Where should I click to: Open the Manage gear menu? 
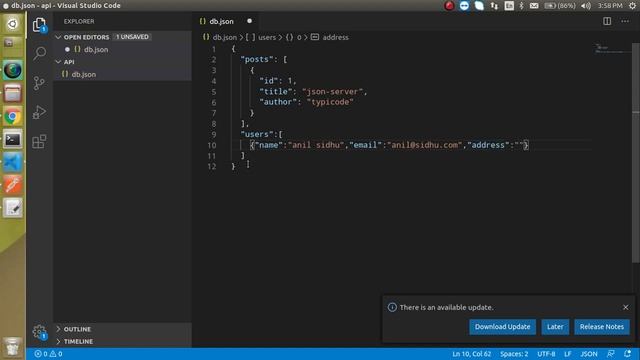pos(39,331)
